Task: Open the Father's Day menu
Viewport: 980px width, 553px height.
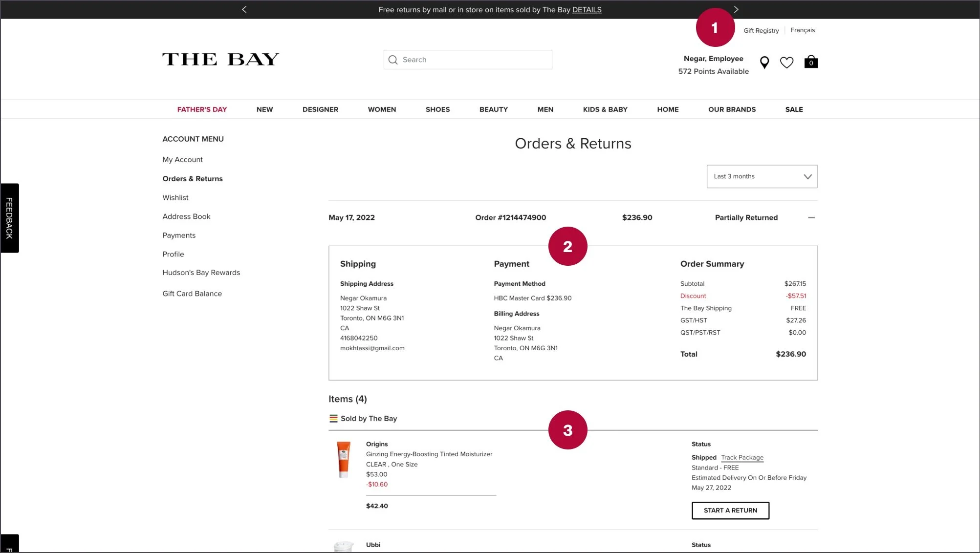Action: (x=202, y=109)
